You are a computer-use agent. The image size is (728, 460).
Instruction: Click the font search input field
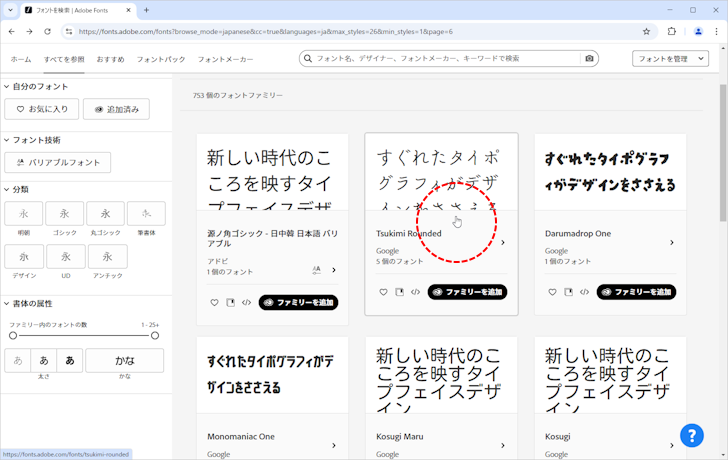coord(446,58)
